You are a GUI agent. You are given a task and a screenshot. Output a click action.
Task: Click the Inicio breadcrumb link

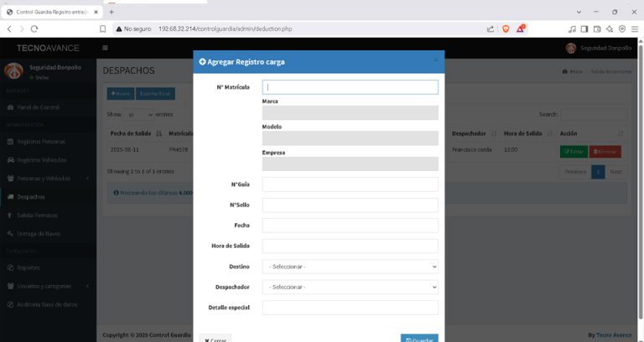[573, 71]
